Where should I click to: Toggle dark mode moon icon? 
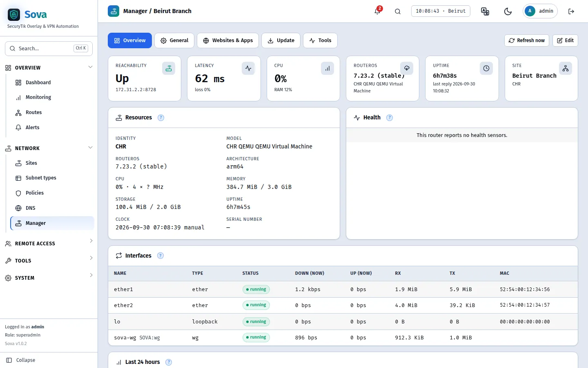click(x=508, y=11)
